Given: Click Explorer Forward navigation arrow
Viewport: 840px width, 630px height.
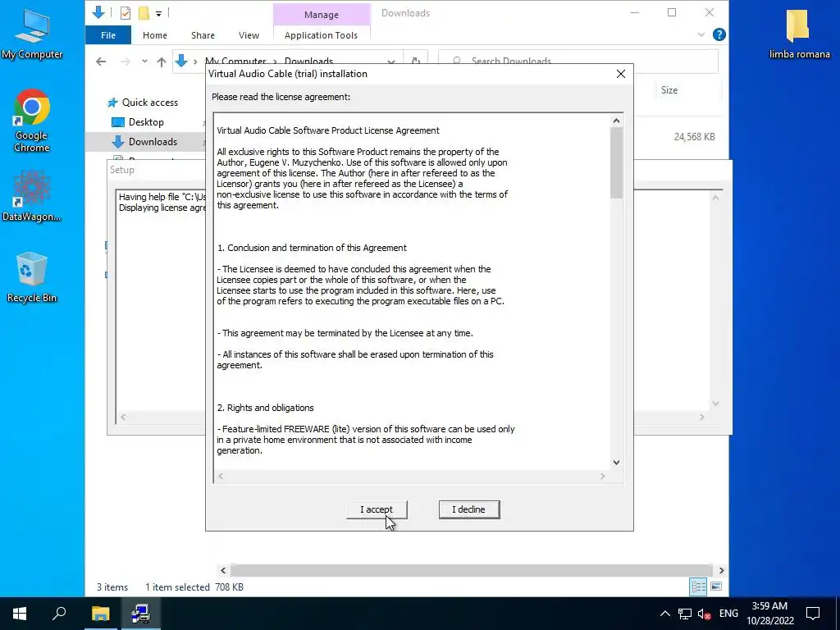Looking at the screenshot, I should (126, 62).
